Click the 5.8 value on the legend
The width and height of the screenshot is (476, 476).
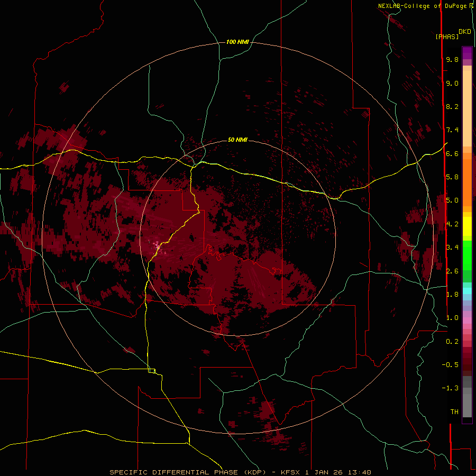[452, 177]
